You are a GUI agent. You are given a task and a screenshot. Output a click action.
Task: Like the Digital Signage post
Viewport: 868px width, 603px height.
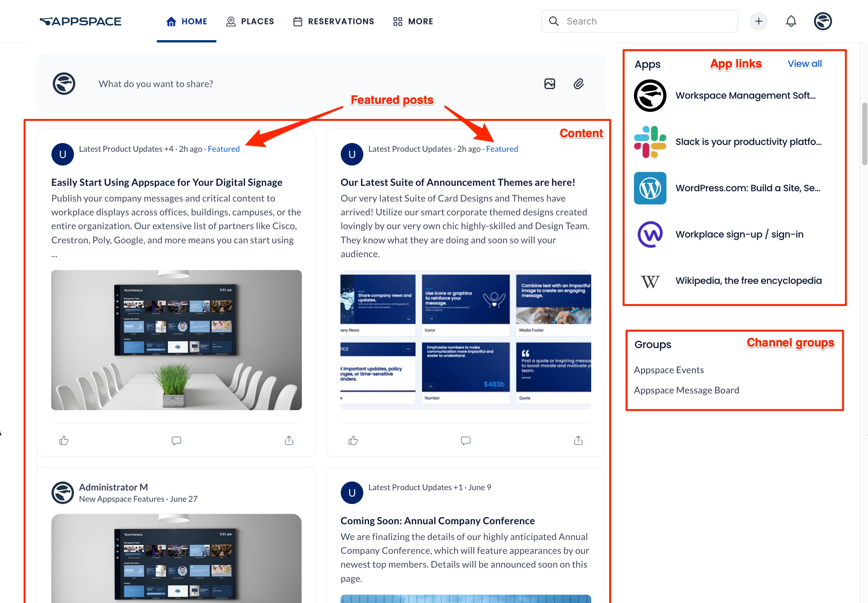(x=64, y=440)
